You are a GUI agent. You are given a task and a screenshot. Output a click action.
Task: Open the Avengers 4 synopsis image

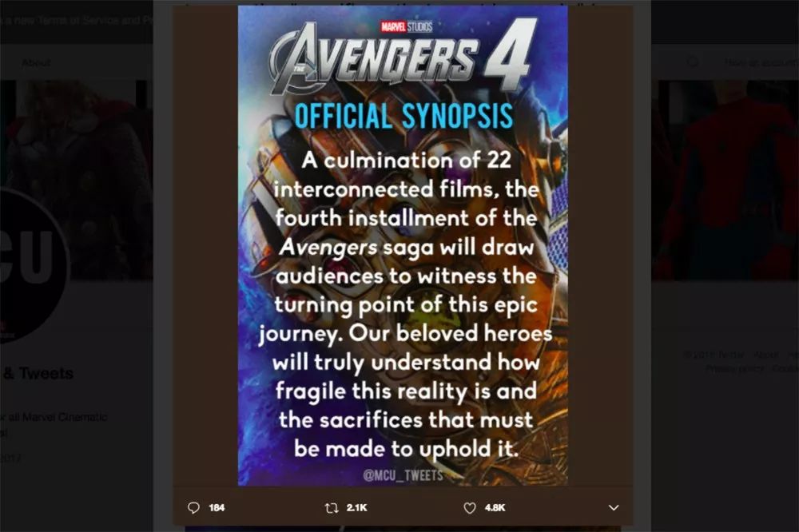click(403, 245)
